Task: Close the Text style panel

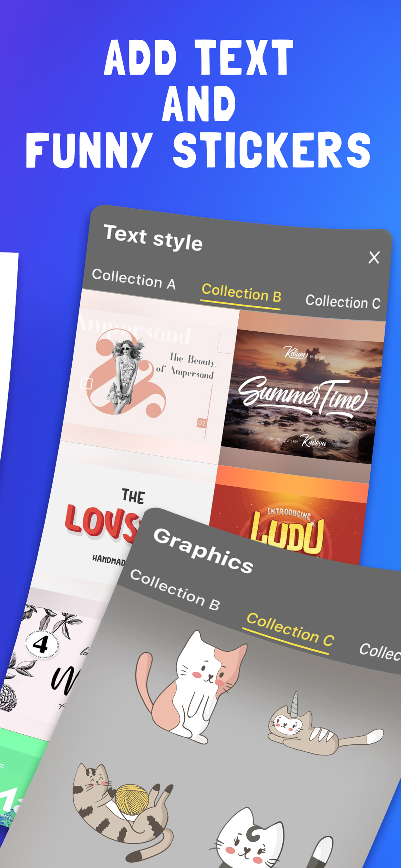Action: coord(374,257)
